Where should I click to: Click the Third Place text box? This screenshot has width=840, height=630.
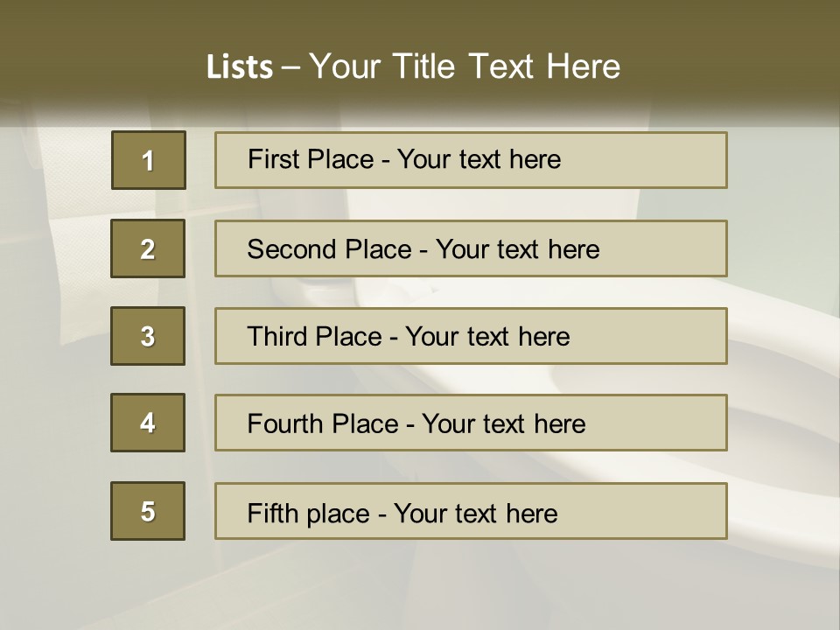click(x=471, y=336)
